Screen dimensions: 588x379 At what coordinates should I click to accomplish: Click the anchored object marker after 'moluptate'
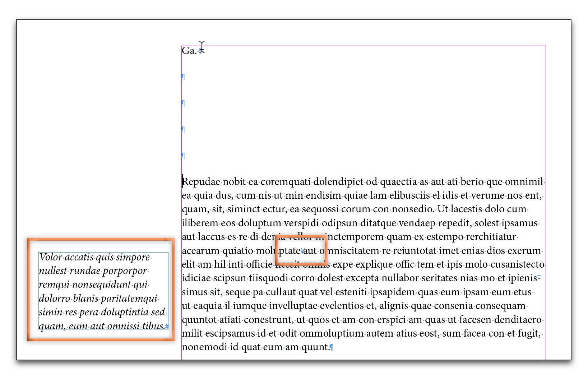coord(303,251)
